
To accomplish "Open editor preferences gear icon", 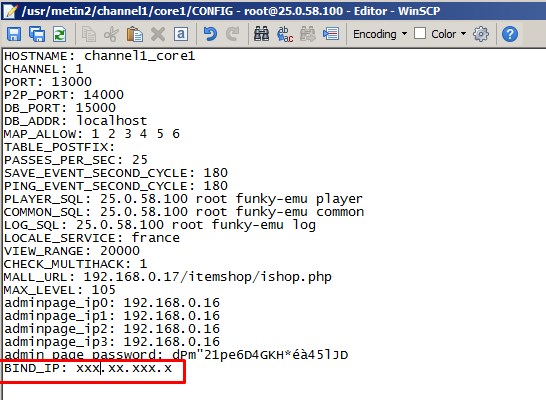I will 481,34.
